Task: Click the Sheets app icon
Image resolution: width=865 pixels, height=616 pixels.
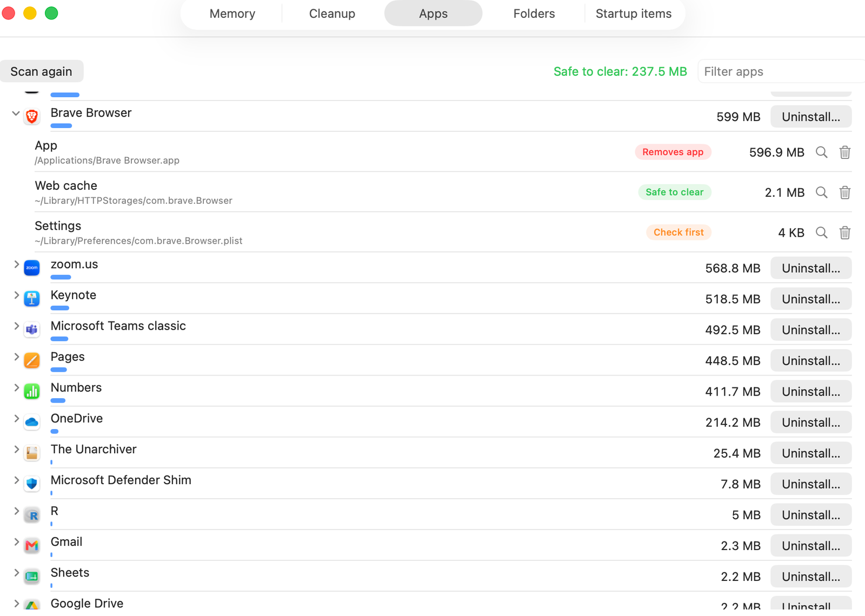Action: pos(32,576)
